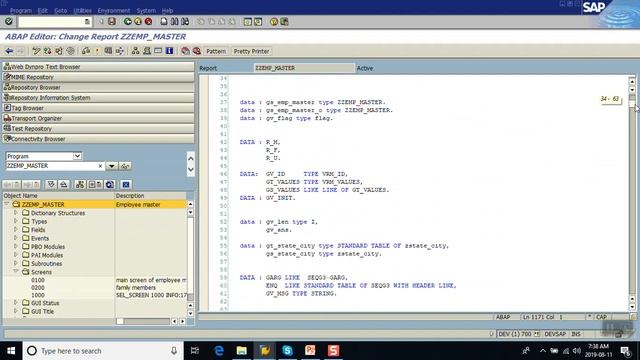This screenshot has width=640, height=360.
Task: Open the System menu
Action: point(146,11)
